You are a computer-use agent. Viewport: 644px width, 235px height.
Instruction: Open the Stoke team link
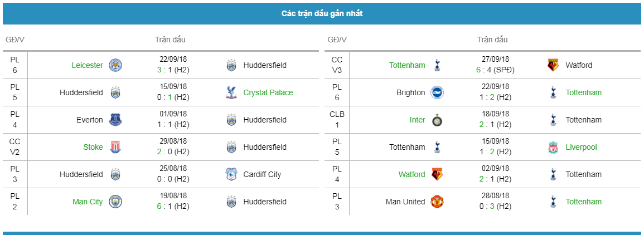coord(93,147)
